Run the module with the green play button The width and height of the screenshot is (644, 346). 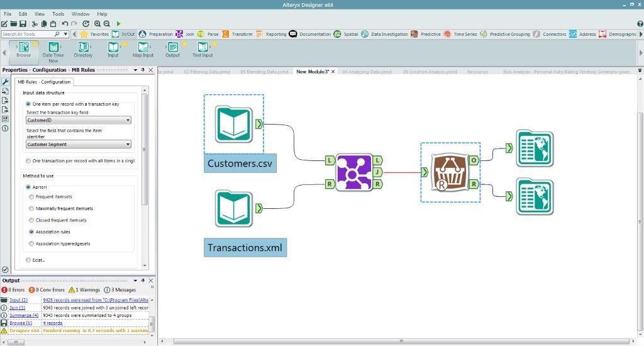pos(118,24)
